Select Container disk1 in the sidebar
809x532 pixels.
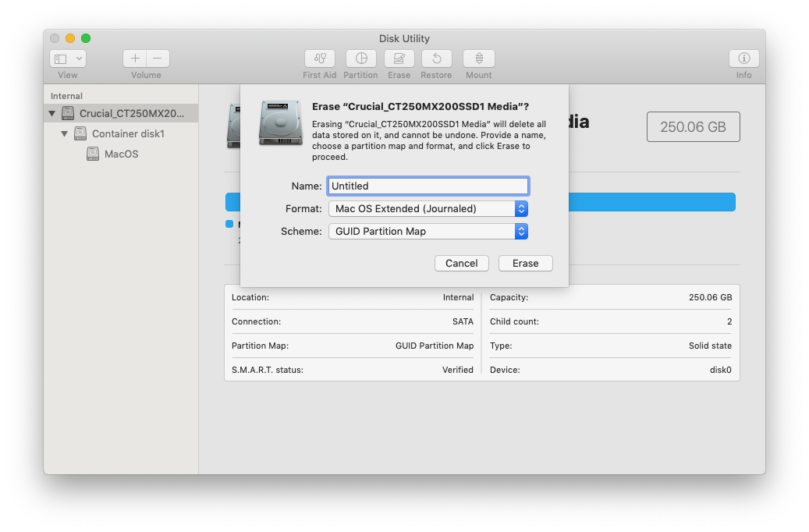point(128,134)
